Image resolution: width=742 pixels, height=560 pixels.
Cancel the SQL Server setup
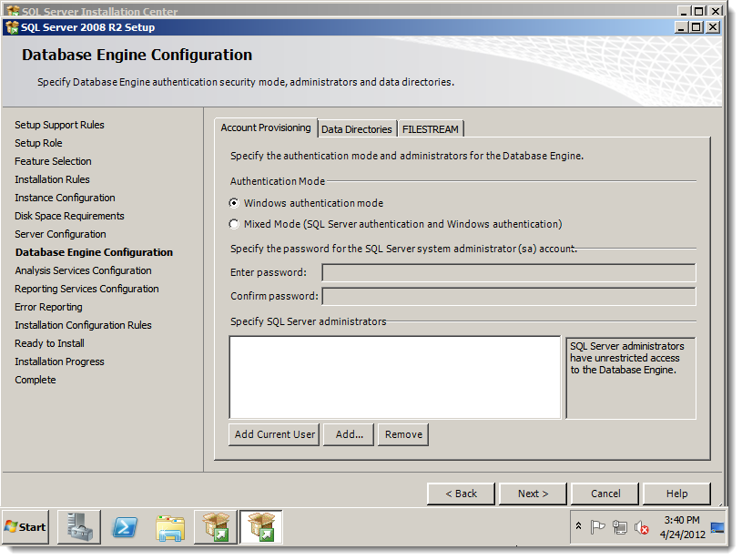(x=605, y=494)
